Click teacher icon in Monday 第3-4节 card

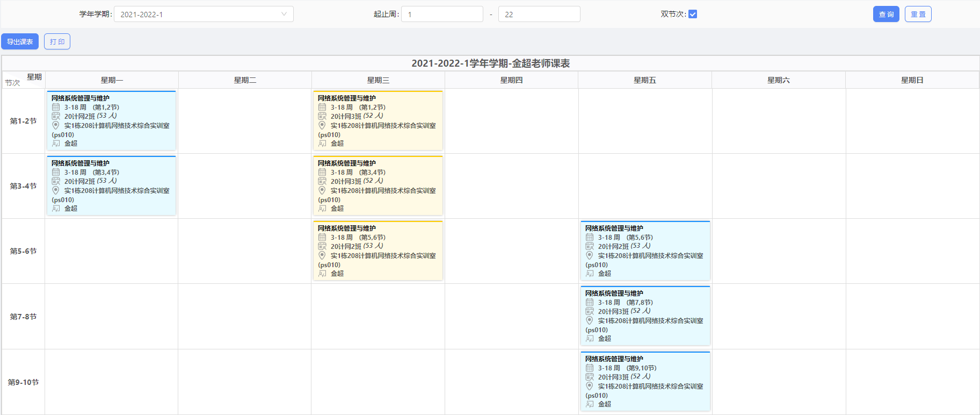click(56, 209)
